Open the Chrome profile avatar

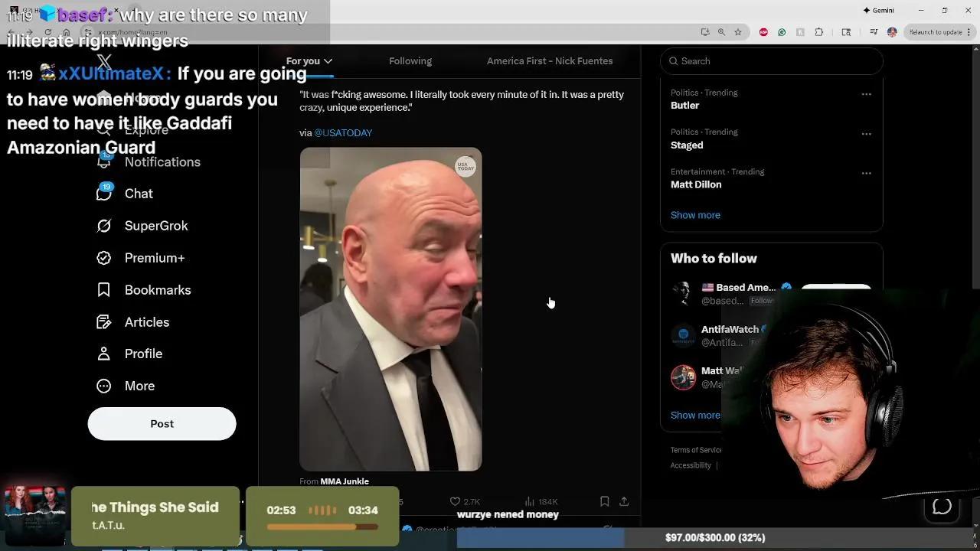[892, 32]
